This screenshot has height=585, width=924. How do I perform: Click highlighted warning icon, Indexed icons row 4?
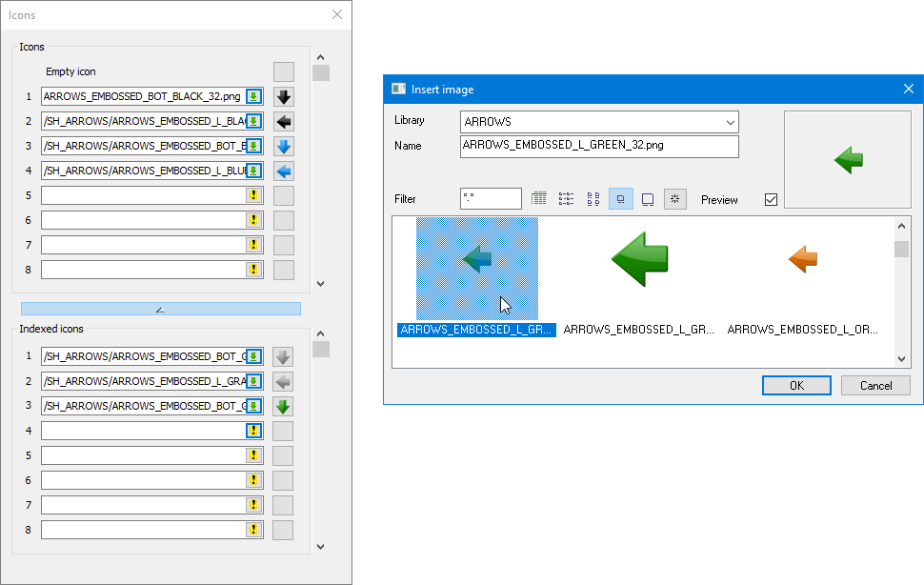[254, 431]
